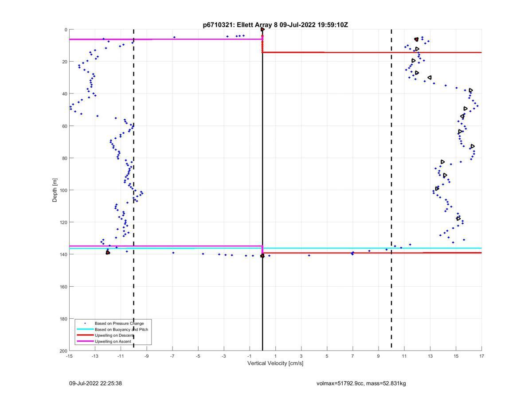Click the red marker at top of zero line
This screenshot has width=532, height=394.
tap(262, 29)
